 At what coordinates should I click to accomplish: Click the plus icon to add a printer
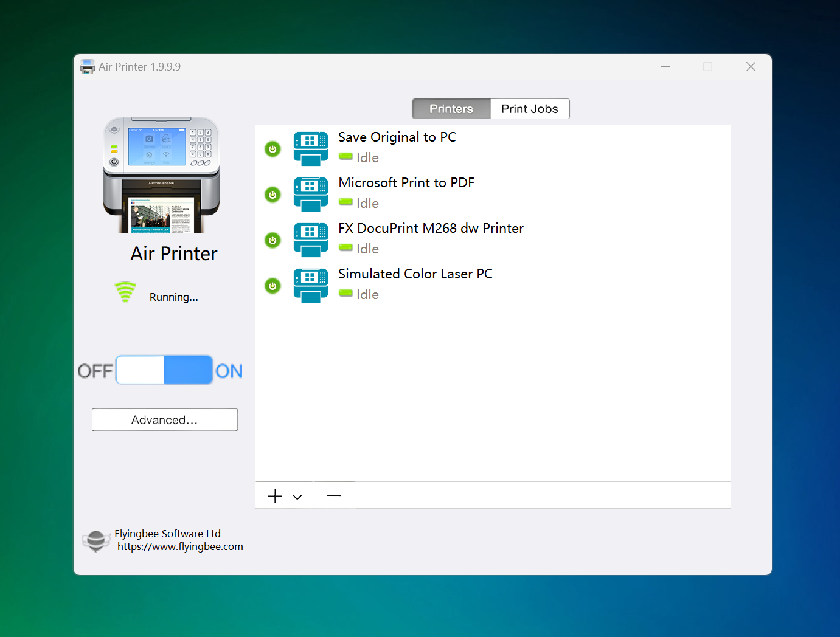(x=275, y=496)
